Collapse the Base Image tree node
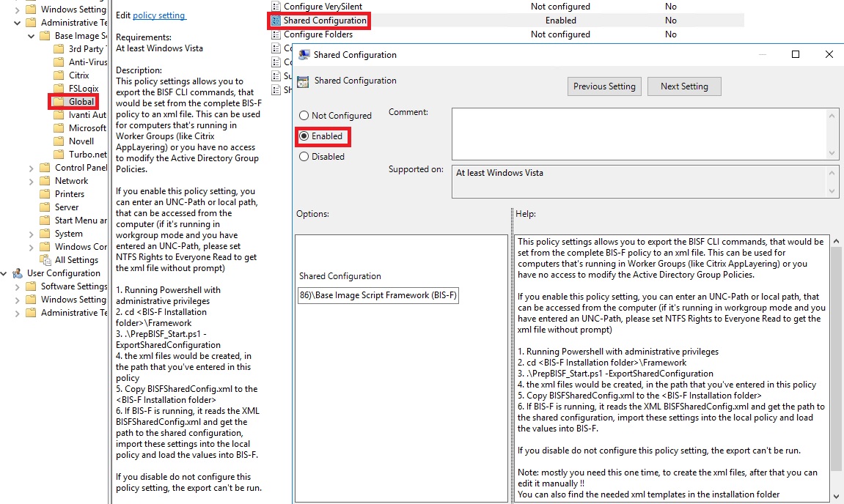The width and height of the screenshot is (844, 504). pos(31,36)
